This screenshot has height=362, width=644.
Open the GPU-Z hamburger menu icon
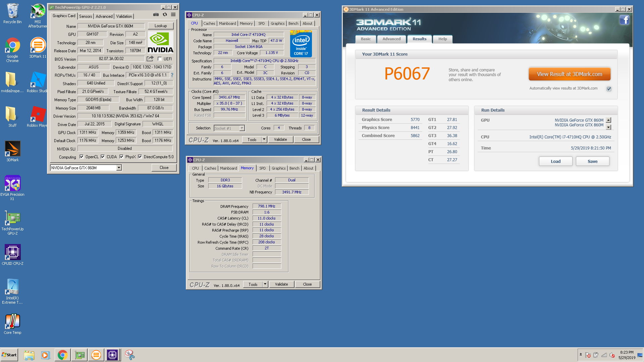173,15
